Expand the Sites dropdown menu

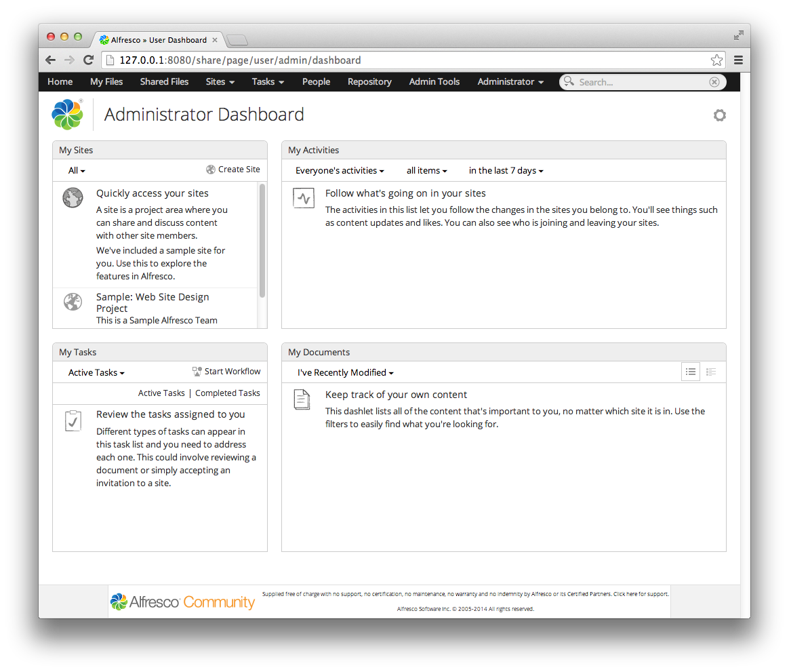(x=220, y=81)
